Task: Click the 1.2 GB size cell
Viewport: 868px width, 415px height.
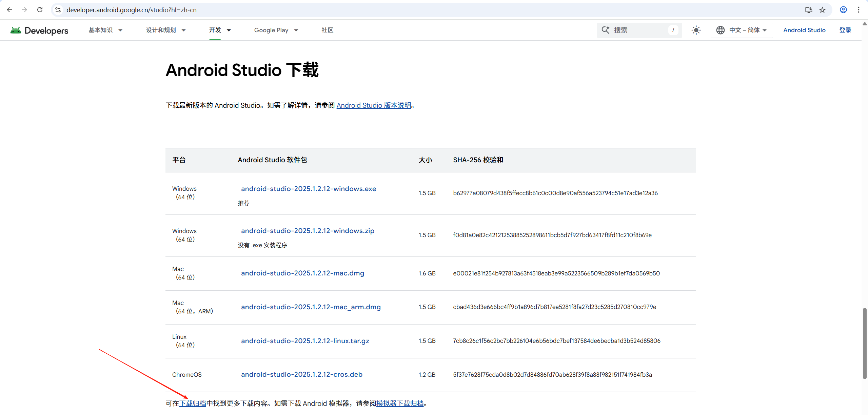Action: [427, 375]
